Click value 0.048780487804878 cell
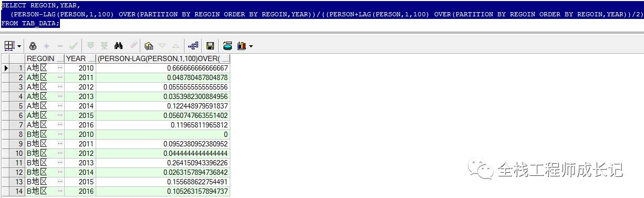The image size is (644, 198). point(163,77)
